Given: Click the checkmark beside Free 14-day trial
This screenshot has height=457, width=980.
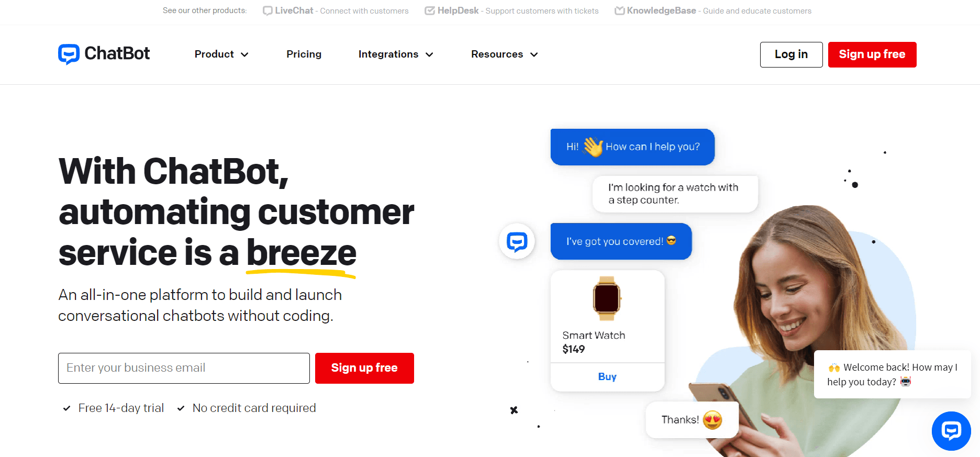Looking at the screenshot, I should click(x=66, y=408).
